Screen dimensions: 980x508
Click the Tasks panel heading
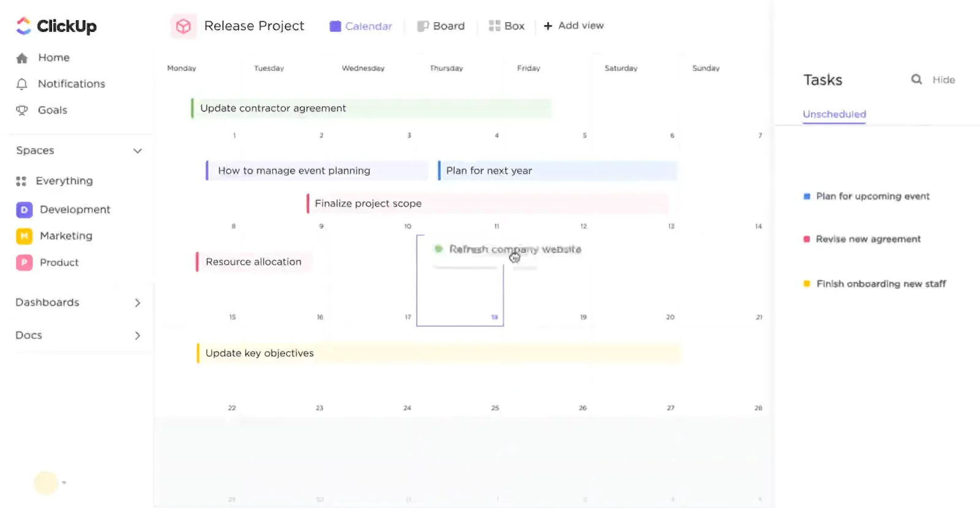823,80
